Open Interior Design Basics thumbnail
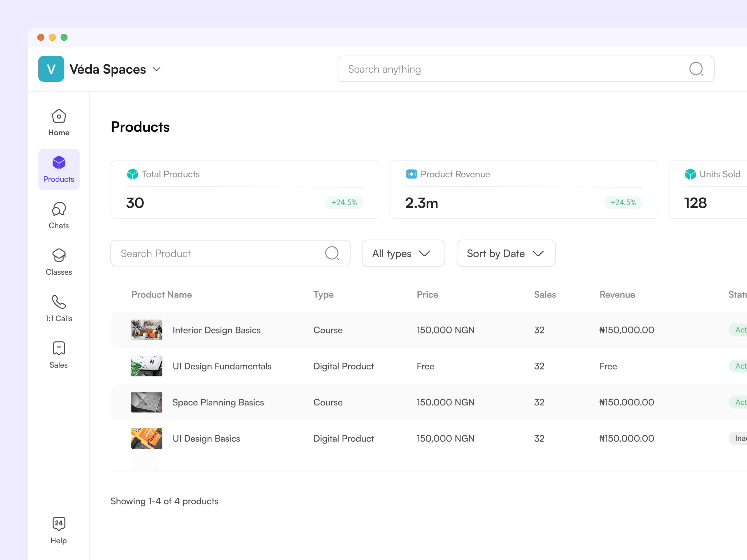The image size is (747, 560). [x=146, y=330]
